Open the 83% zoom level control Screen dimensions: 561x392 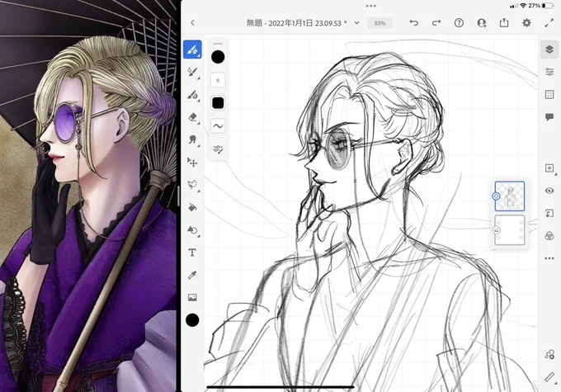380,23
